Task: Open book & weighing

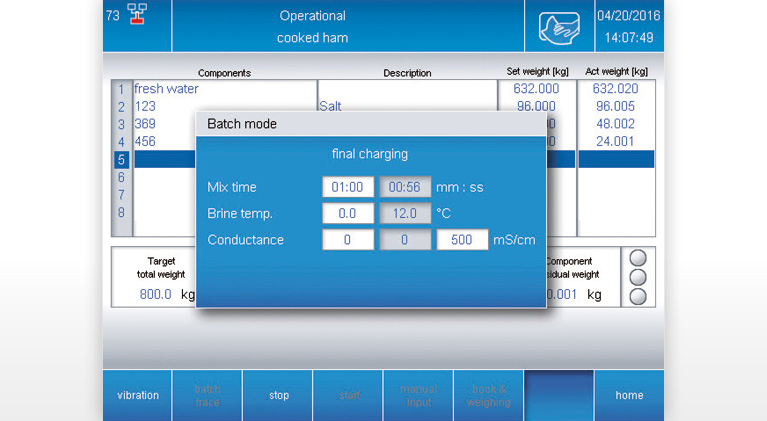Action: (x=488, y=395)
